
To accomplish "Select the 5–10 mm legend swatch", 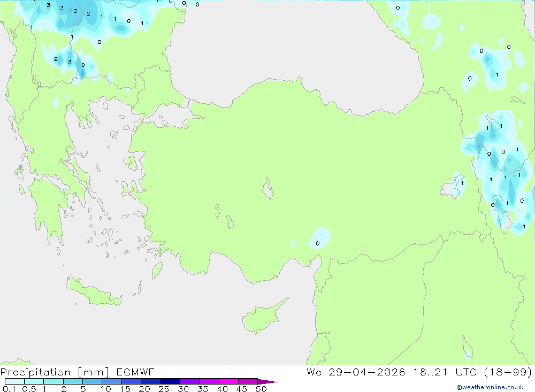I will (92, 381).
